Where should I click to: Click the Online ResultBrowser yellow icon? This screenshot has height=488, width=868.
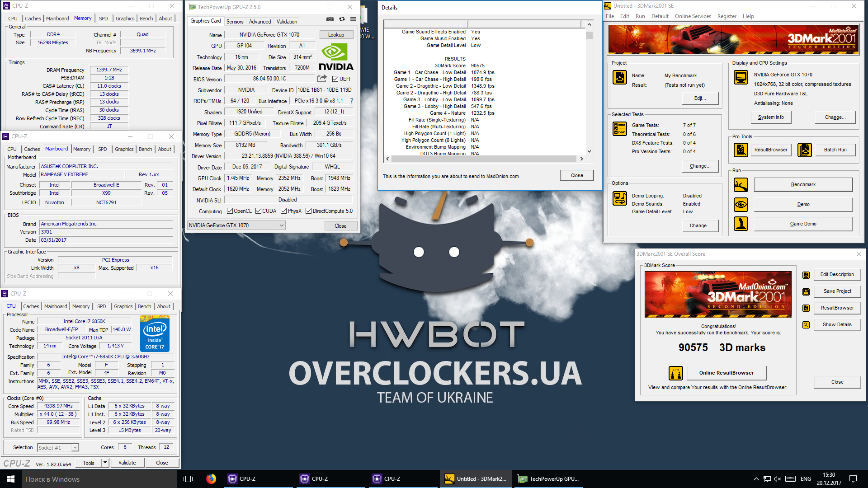675,373
